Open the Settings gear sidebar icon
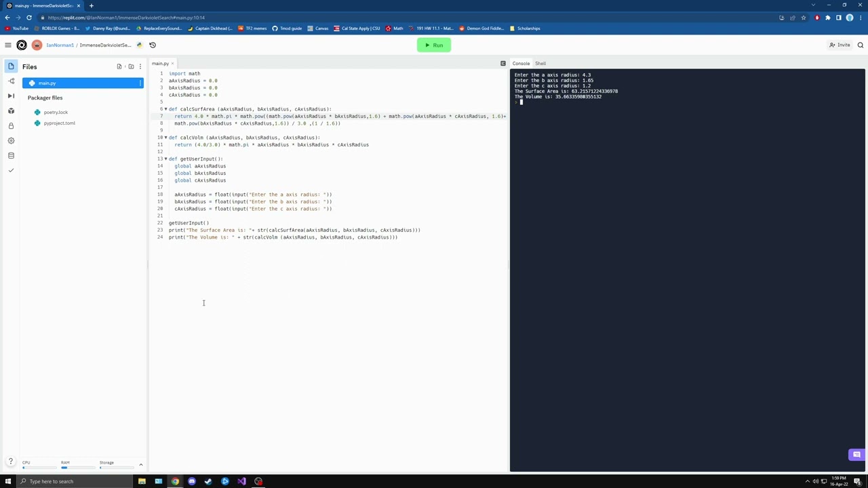The height and width of the screenshot is (488, 868). 11,141
